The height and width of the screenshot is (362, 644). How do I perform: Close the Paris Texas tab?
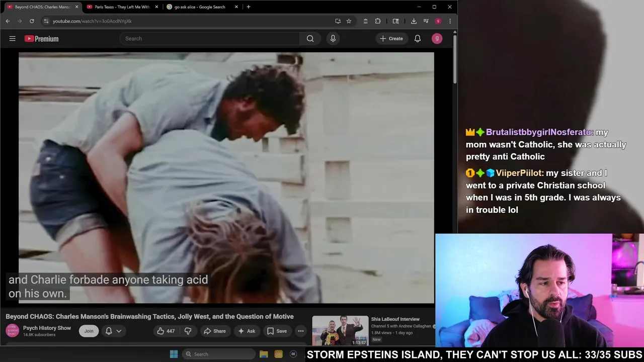point(156,7)
